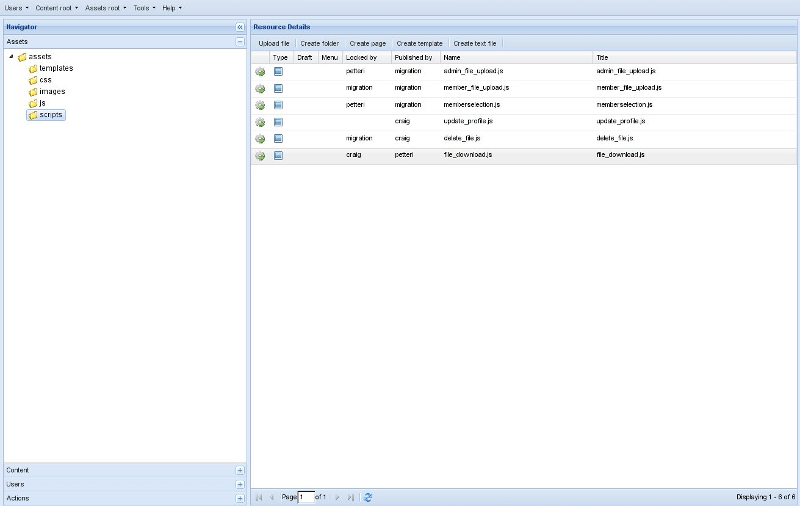Click the page number input field
The height and width of the screenshot is (506, 800).
pyautogui.click(x=306, y=497)
